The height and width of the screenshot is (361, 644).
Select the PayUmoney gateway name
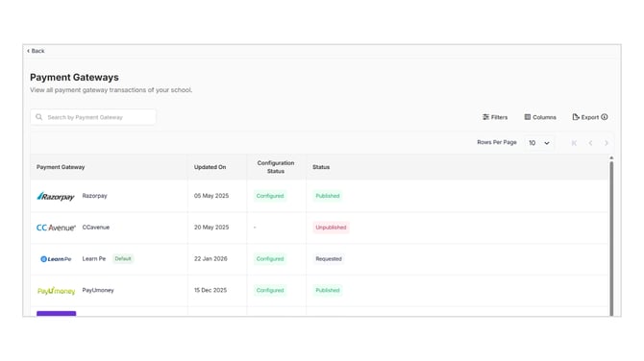[98, 290]
